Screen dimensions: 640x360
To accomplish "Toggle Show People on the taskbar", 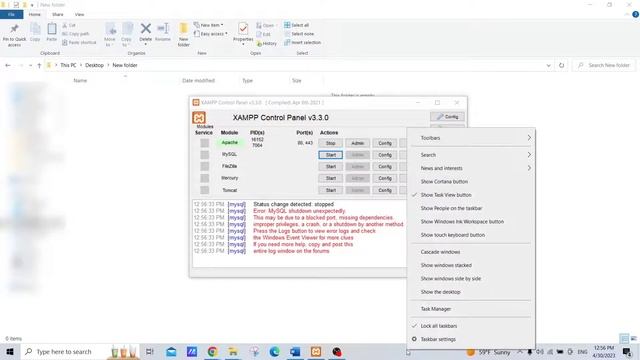I will [471, 208].
